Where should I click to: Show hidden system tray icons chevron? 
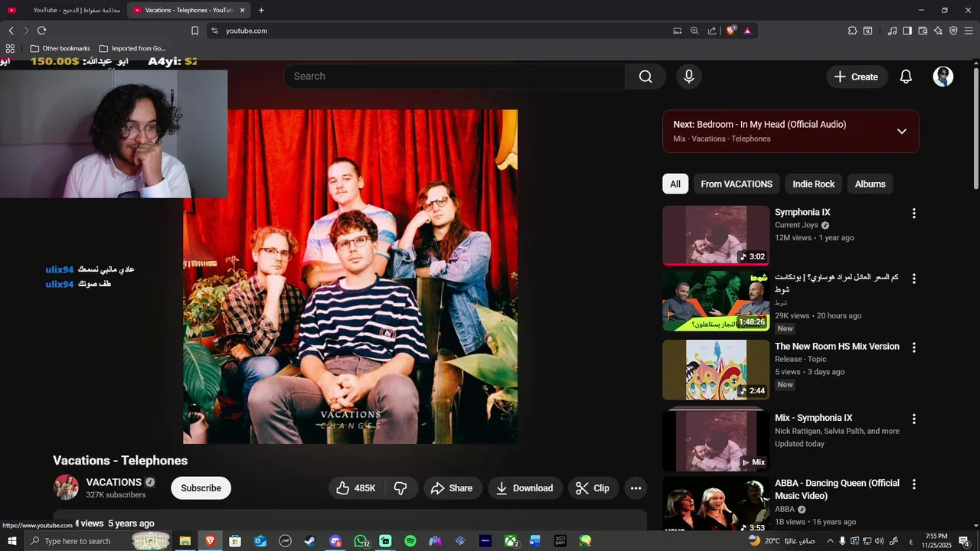(830, 541)
